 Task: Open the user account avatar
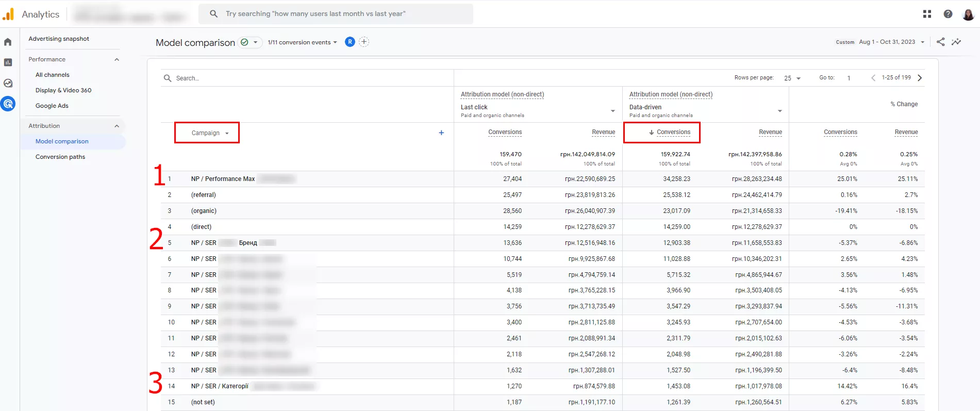coord(968,14)
